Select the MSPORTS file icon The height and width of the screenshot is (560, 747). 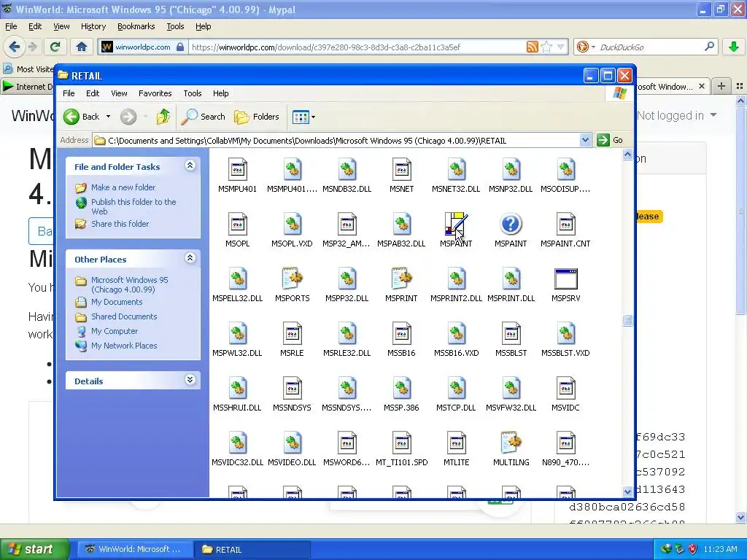tap(292, 279)
